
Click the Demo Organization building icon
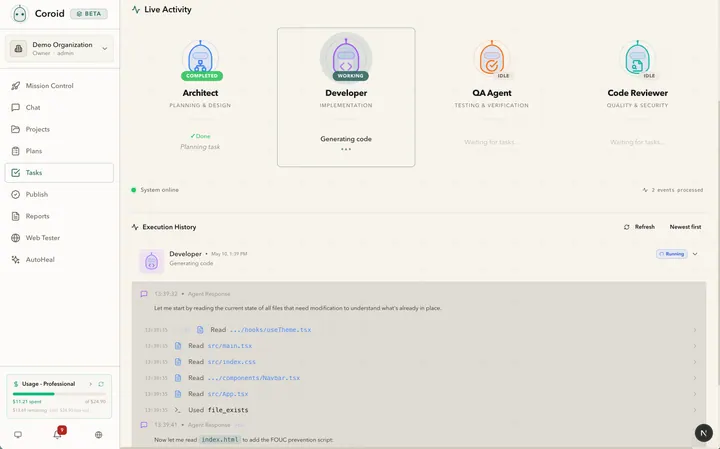click(x=18, y=48)
